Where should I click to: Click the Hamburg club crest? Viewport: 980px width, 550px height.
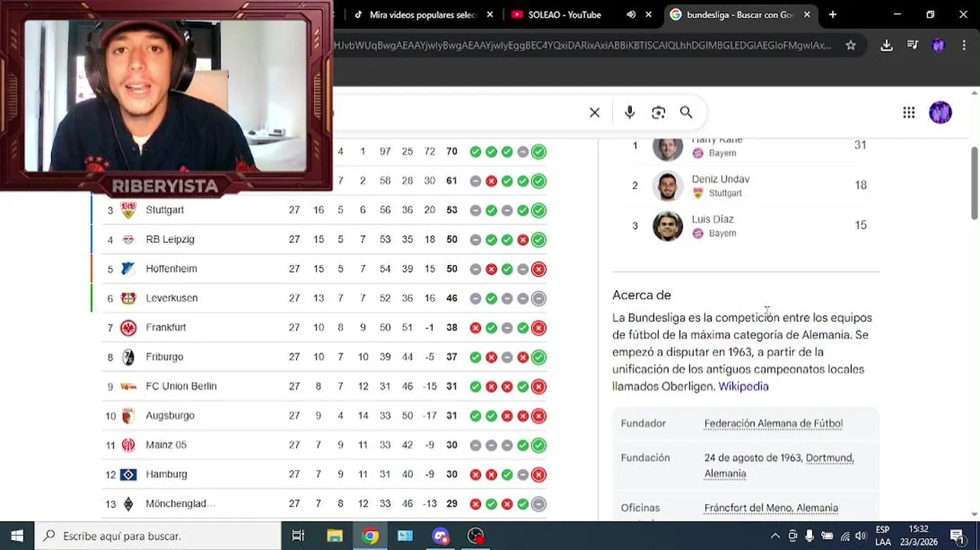click(x=128, y=474)
